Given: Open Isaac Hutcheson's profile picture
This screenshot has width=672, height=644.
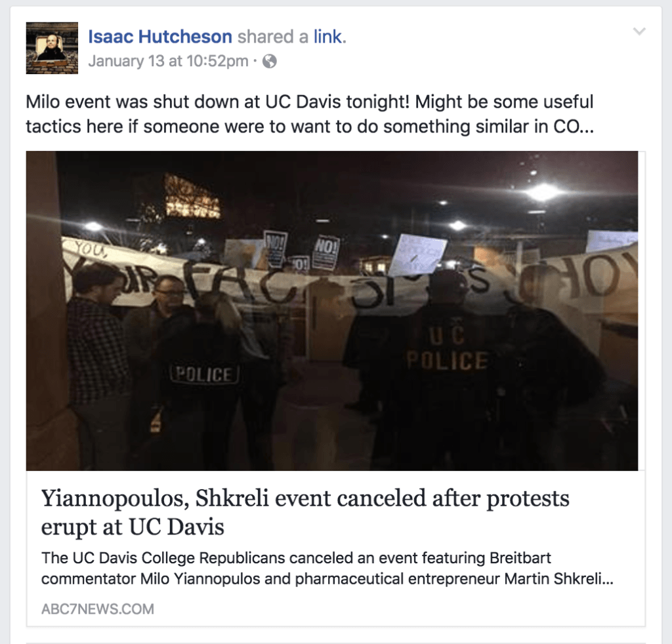Looking at the screenshot, I should click(x=52, y=48).
